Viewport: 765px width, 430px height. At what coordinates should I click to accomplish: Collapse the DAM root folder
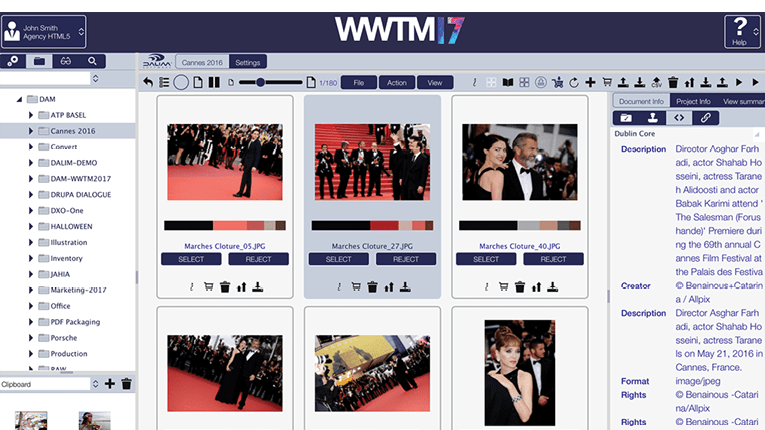click(x=18, y=100)
